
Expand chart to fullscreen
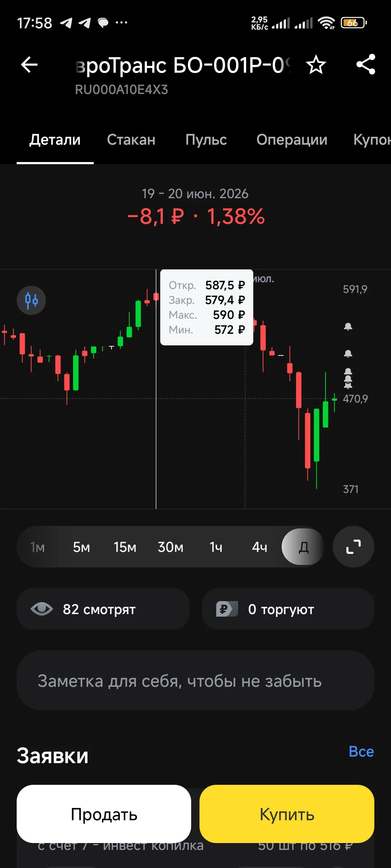(x=353, y=546)
